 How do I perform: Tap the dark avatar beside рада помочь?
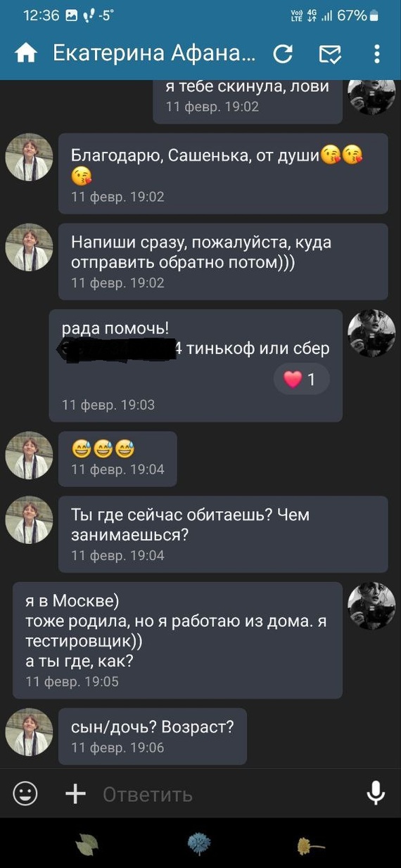[x=371, y=333]
